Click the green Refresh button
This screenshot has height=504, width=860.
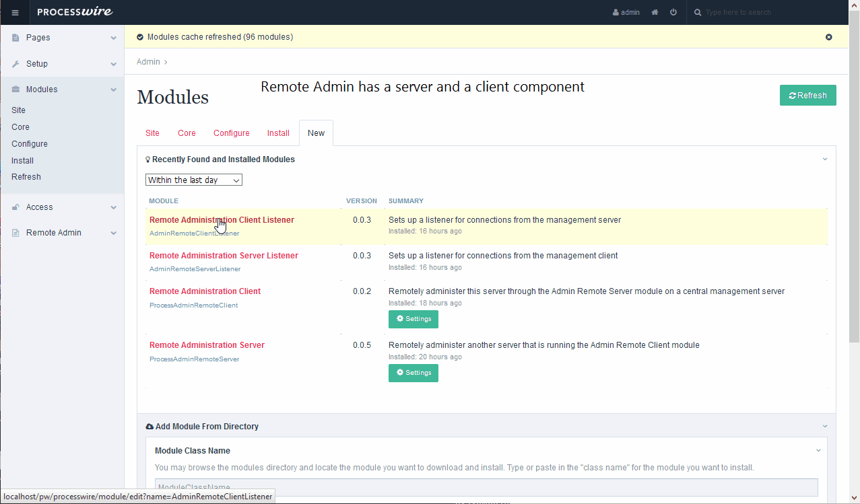click(808, 96)
